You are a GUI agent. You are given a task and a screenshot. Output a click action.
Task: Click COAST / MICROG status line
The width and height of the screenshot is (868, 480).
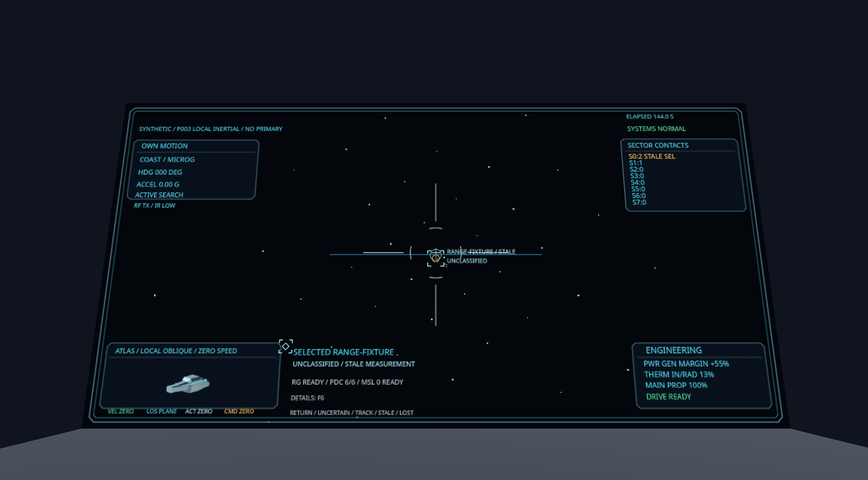coord(167,160)
